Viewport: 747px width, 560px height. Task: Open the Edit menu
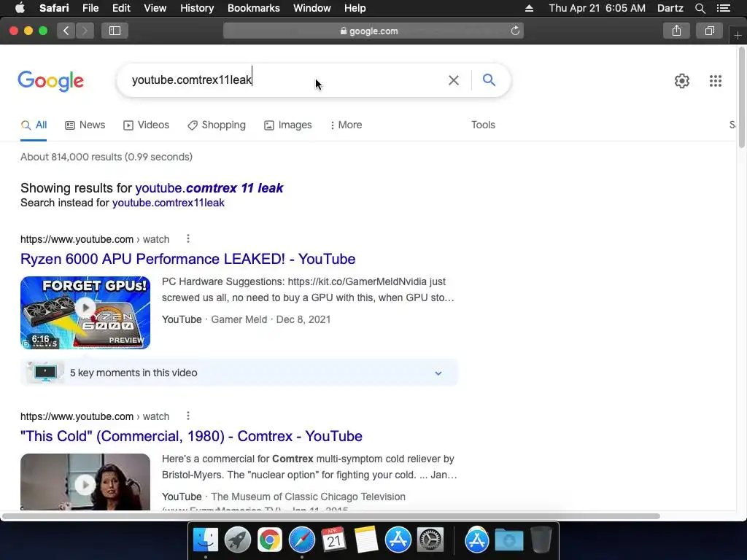[x=121, y=8]
